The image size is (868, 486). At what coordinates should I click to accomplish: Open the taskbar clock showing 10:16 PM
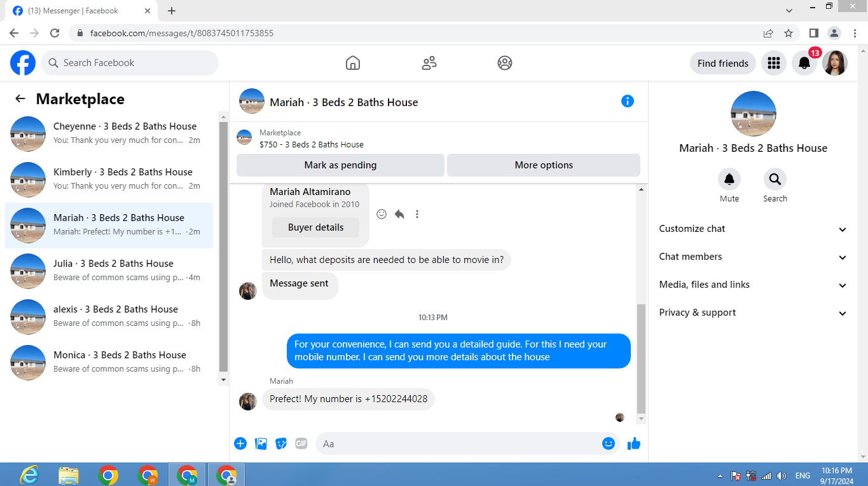pyautogui.click(x=837, y=475)
